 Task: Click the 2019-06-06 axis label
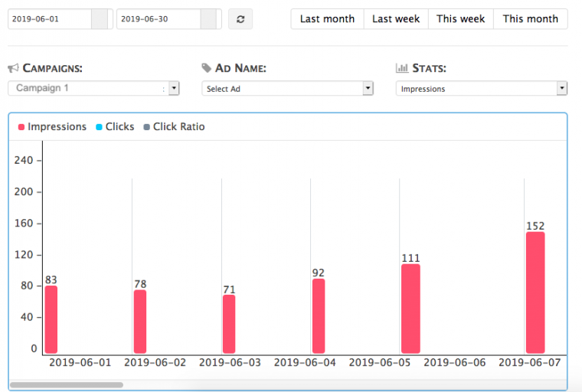tap(455, 362)
